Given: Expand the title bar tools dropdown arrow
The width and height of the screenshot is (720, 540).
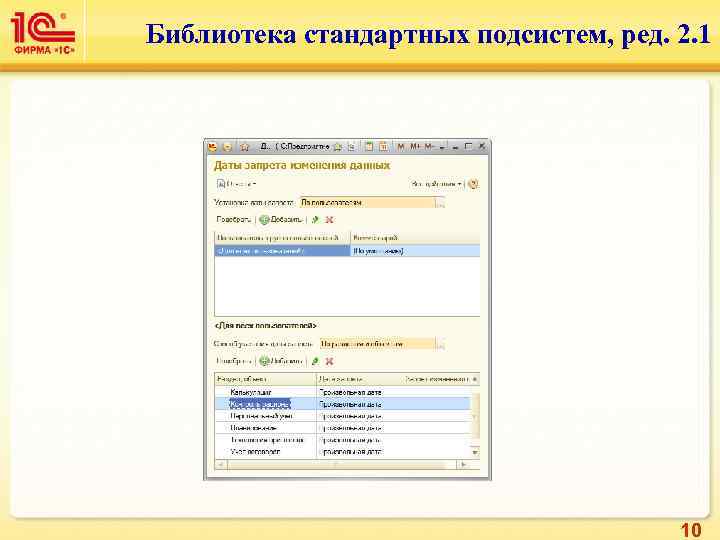Looking at the screenshot, I should (x=443, y=147).
